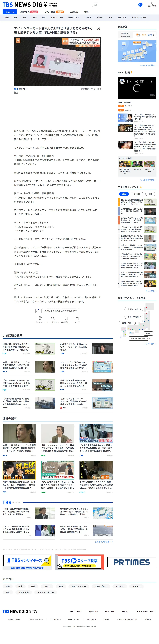Click the 暮らし・マネー category chip
The height and width of the screenshot is (644, 159).
pos(79,586)
